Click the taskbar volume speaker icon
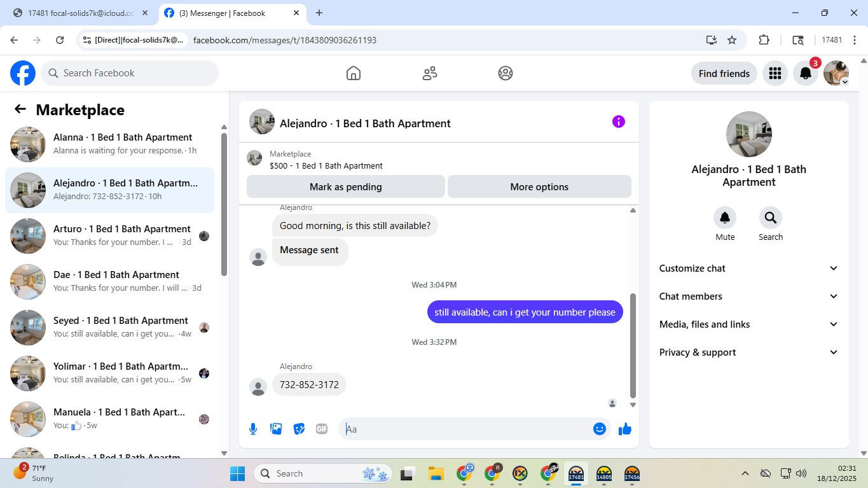The width and height of the screenshot is (868, 488). click(801, 473)
